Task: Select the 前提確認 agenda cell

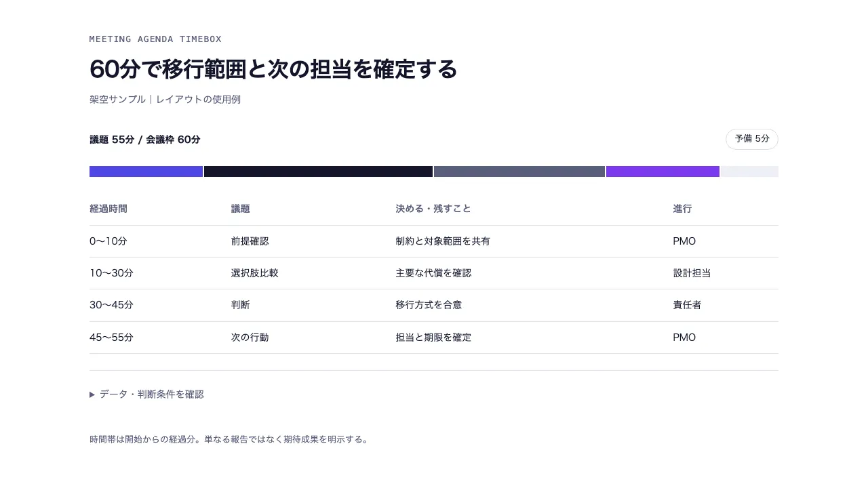Action: pyautogui.click(x=250, y=241)
